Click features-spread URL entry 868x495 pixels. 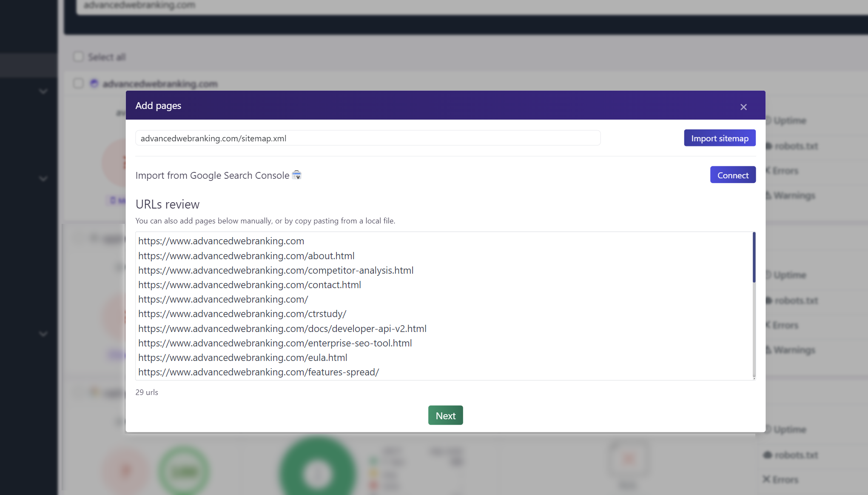pos(258,372)
